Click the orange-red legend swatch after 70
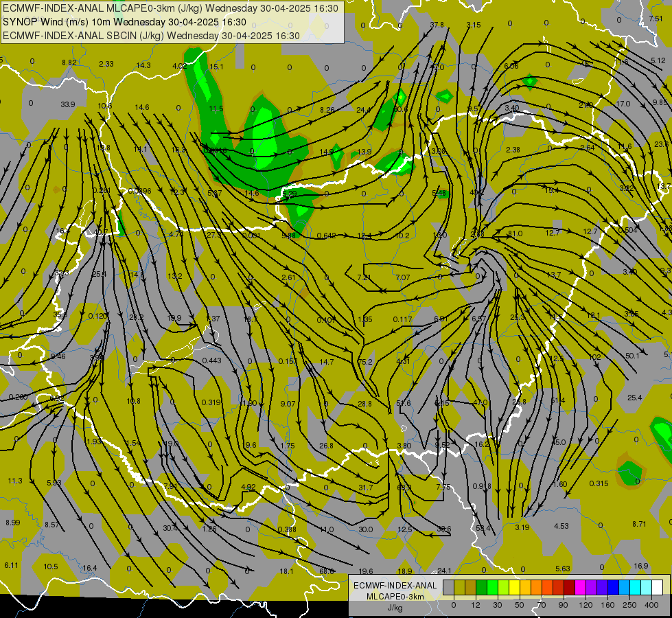 point(548,587)
